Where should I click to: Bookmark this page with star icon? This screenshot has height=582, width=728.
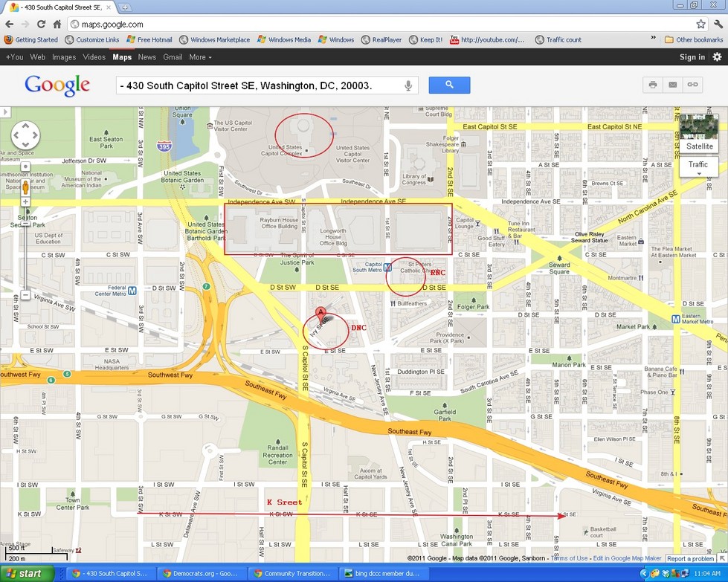click(x=700, y=24)
